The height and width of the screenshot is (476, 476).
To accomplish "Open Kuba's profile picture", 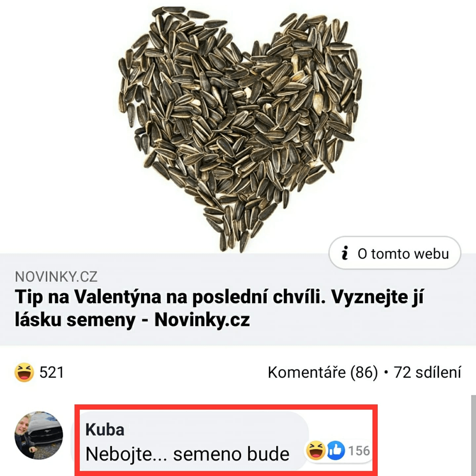I will click(x=39, y=435).
